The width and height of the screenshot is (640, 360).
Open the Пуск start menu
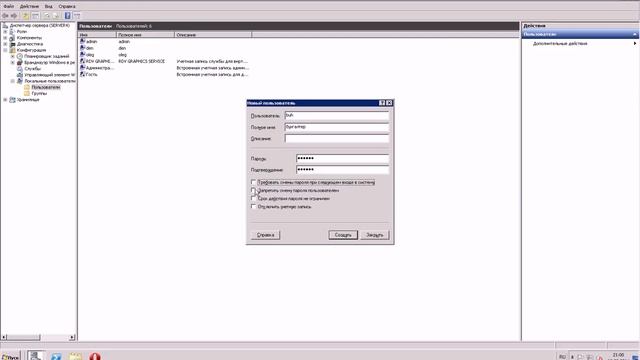tap(10, 356)
